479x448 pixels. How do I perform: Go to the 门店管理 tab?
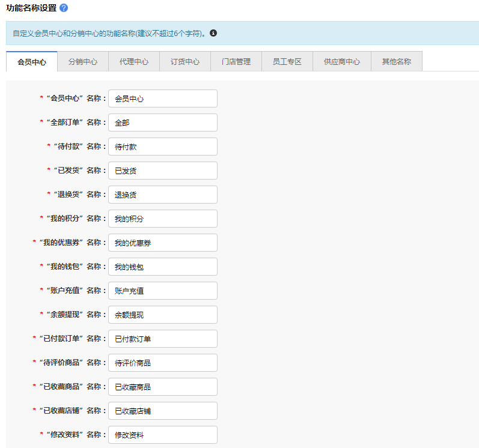[x=236, y=61]
